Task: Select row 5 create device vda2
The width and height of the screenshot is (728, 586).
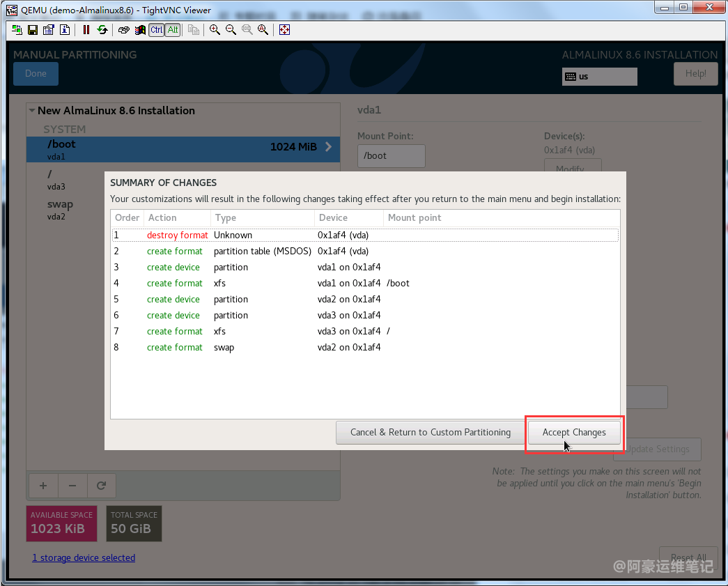Action: (x=365, y=299)
